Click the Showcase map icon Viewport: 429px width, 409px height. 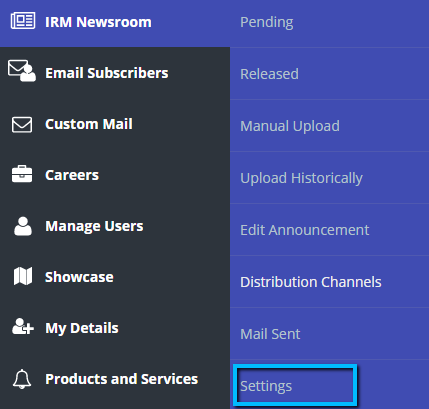click(23, 276)
